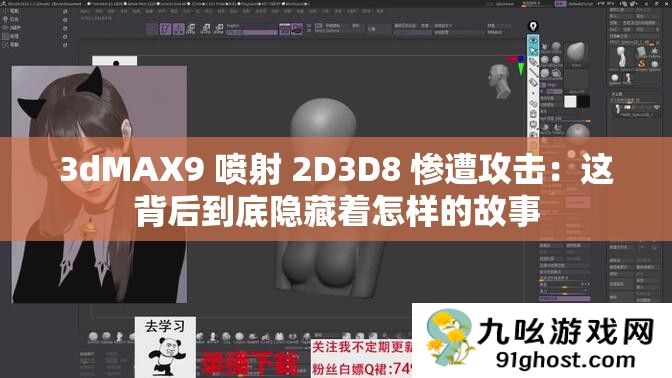The height and width of the screenshot is (378, 672).
Task: Toggle the eye icon on annotation toolbar
Action: (x=533, y=41)
